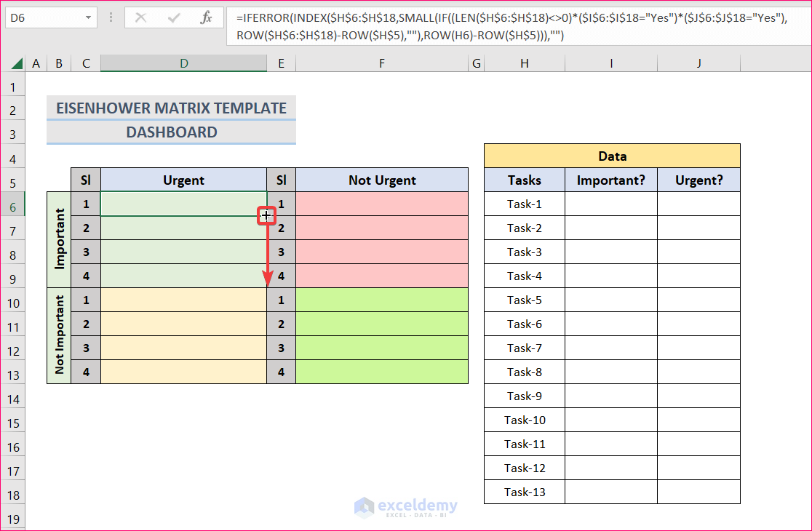
Task: Select the Task-10 cell
Action: click(525, 420)
